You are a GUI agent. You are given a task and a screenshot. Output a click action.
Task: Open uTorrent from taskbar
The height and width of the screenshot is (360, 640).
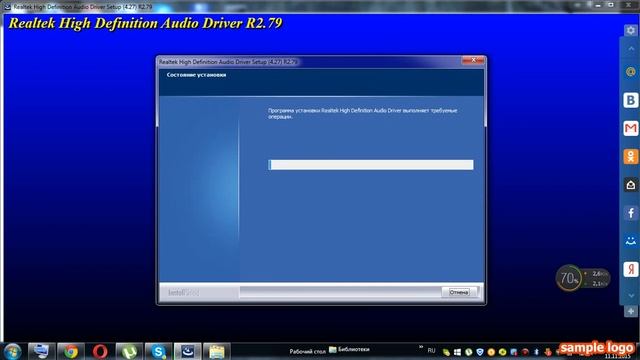(x=129, y=351)
